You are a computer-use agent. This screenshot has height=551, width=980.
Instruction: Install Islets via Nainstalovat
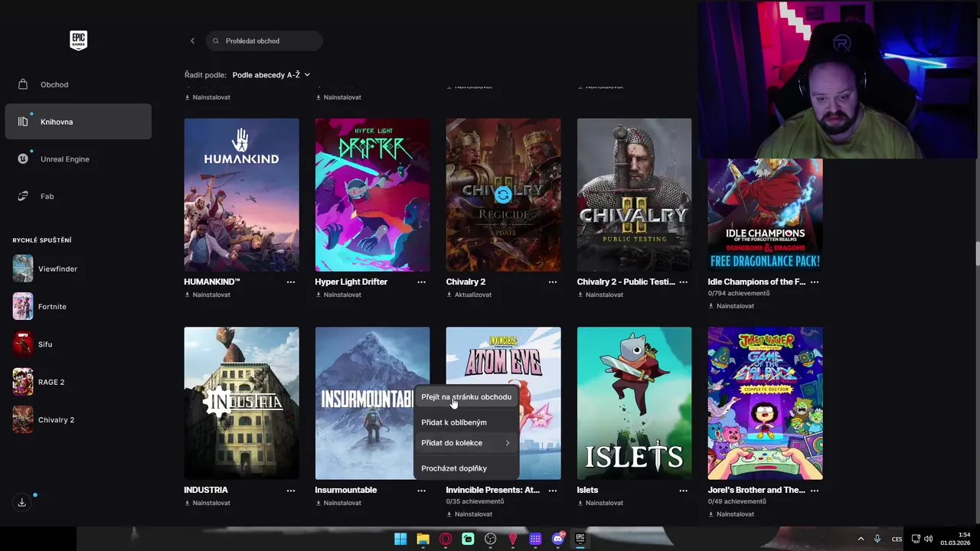coord(600,503)
